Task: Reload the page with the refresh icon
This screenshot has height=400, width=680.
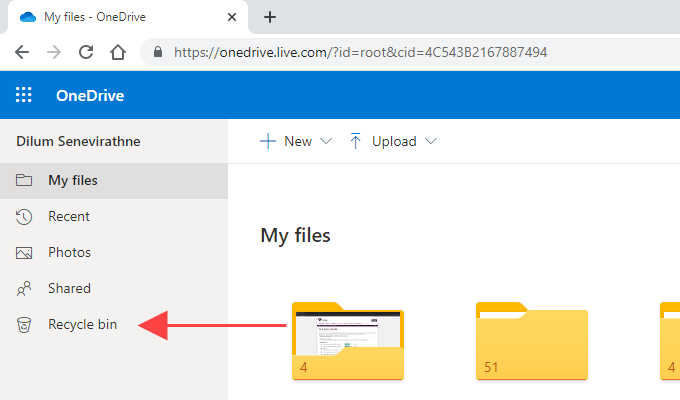Action: 86,52
